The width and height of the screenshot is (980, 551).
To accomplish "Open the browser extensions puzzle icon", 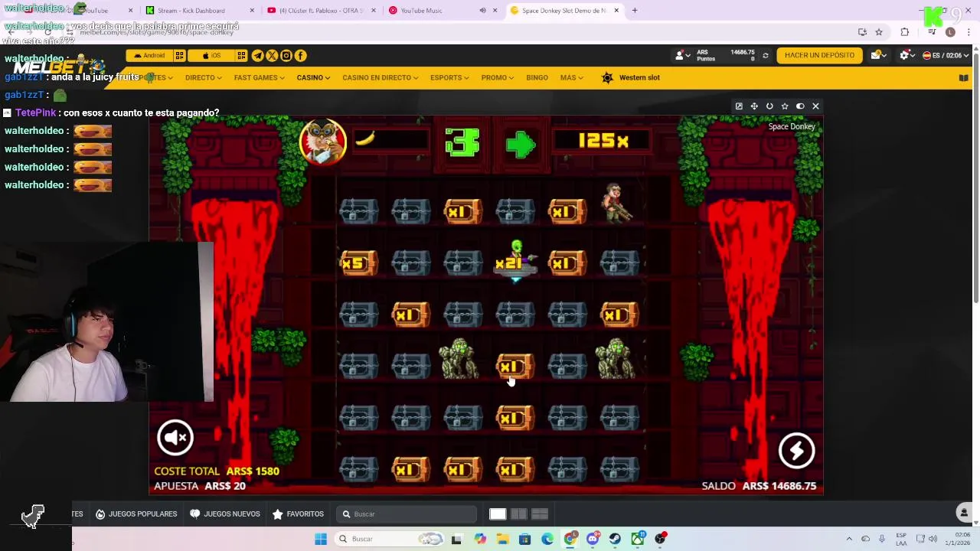I will [x=905, y=32].
